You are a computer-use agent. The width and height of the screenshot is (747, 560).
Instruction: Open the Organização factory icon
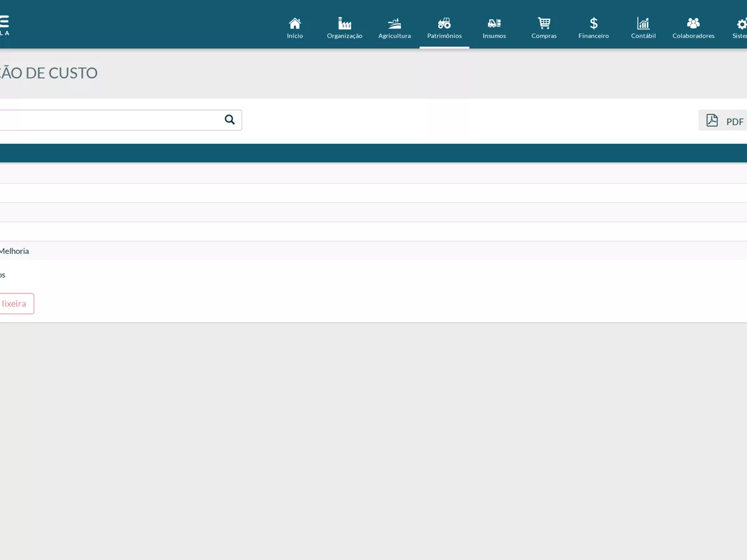tap(345, 24)
